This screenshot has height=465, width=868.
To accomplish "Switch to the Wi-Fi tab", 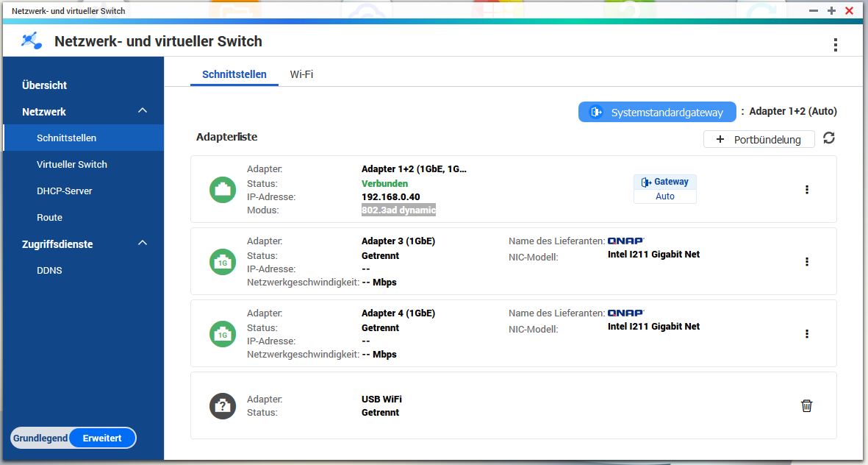I will [x=301, y=74].
